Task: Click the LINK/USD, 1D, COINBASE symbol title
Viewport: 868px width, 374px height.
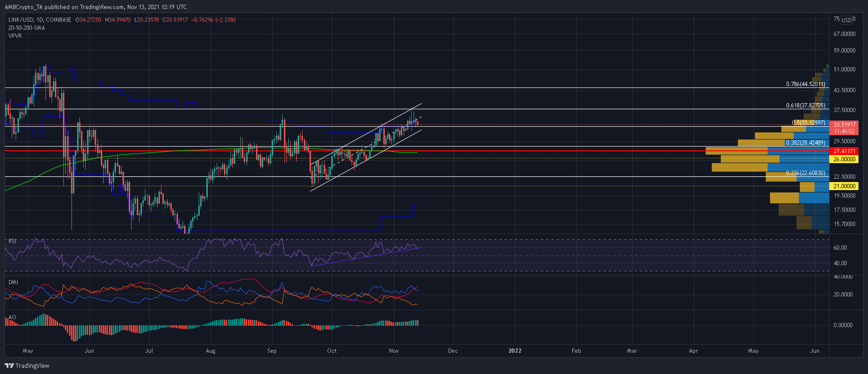Action: pyautogui.click(x=40, y=20)
